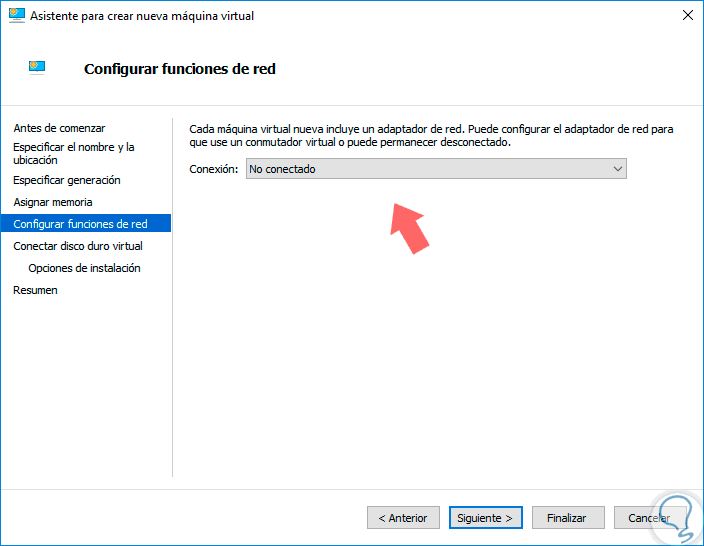Jump to the Resumen step
This screenshot has width=704, height=546.
[x=35, y=290]
